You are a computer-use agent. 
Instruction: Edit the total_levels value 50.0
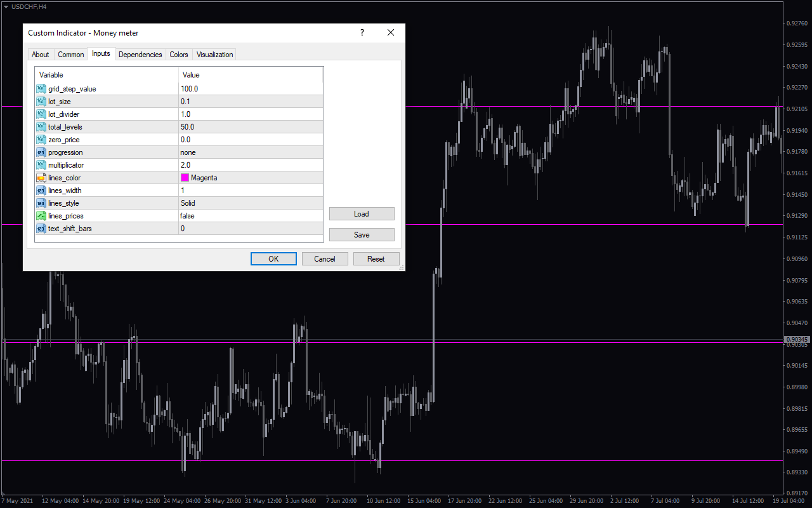click(251, 127)
